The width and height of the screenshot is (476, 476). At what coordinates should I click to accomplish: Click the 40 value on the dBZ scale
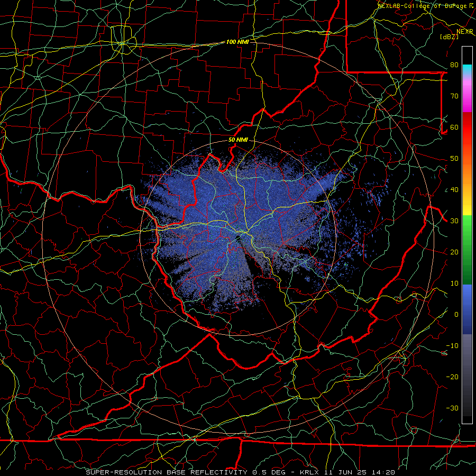click(454, 190)
